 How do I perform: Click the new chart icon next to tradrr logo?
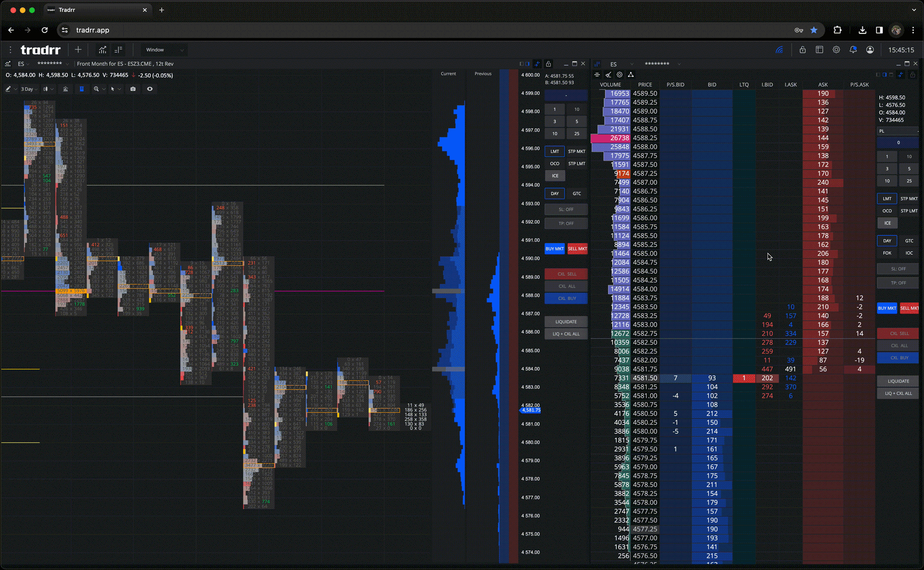78,50
